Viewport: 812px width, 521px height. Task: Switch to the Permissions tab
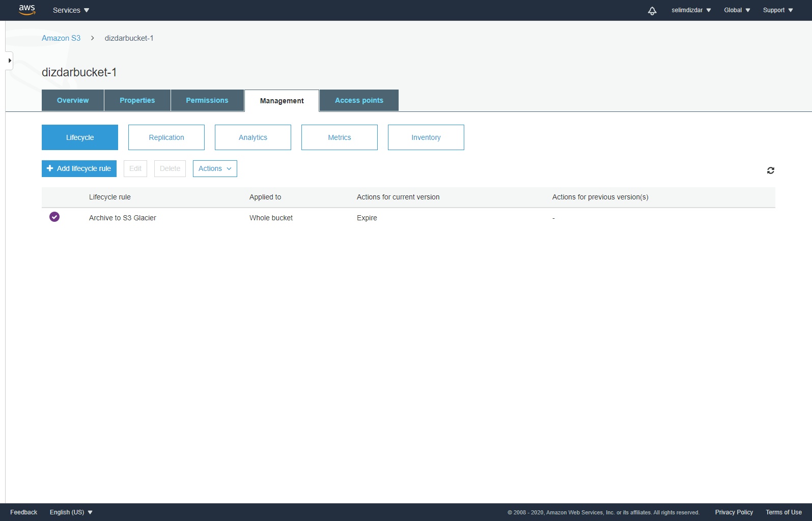click(x=207, y=100)
